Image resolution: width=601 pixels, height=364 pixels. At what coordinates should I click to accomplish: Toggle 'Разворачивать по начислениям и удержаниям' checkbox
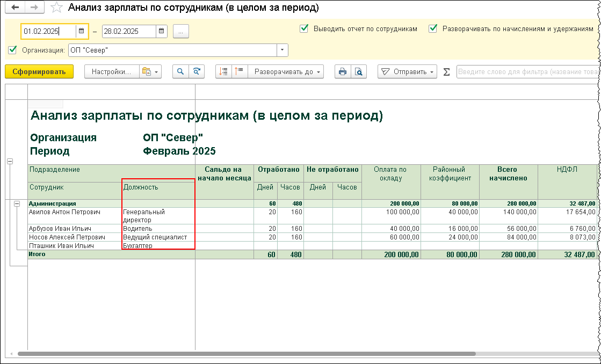coord(433,28)
